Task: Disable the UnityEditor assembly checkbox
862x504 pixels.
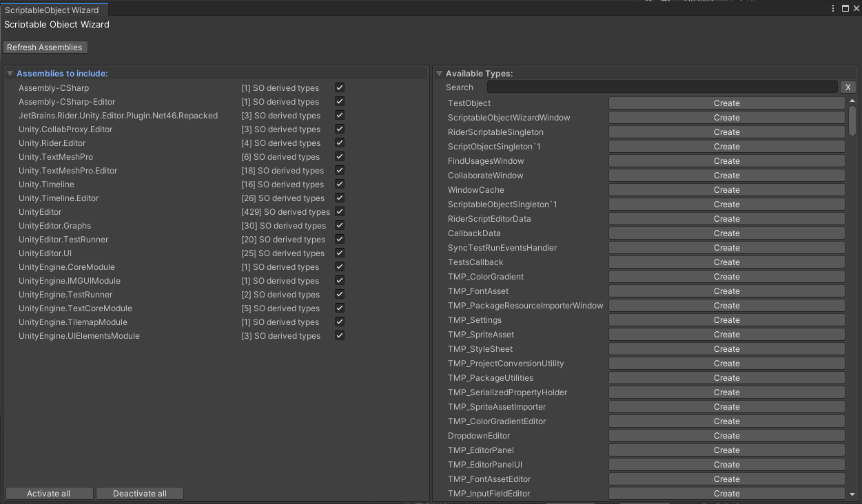Action: [x=339, y=211]
